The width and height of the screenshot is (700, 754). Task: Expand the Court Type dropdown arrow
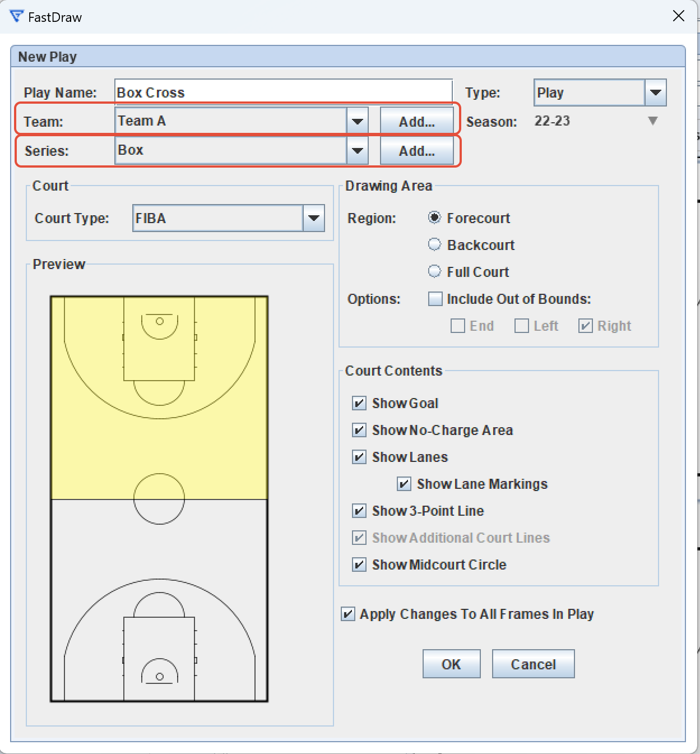[314, 218]
